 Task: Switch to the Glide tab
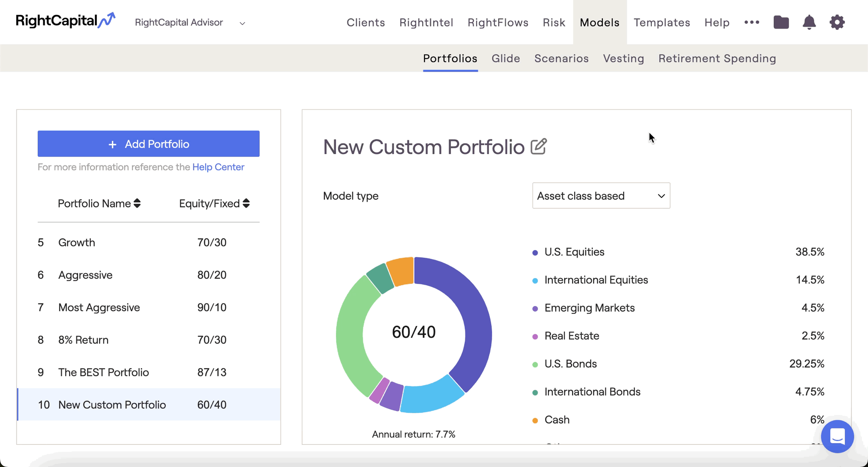tap(506, 59)
